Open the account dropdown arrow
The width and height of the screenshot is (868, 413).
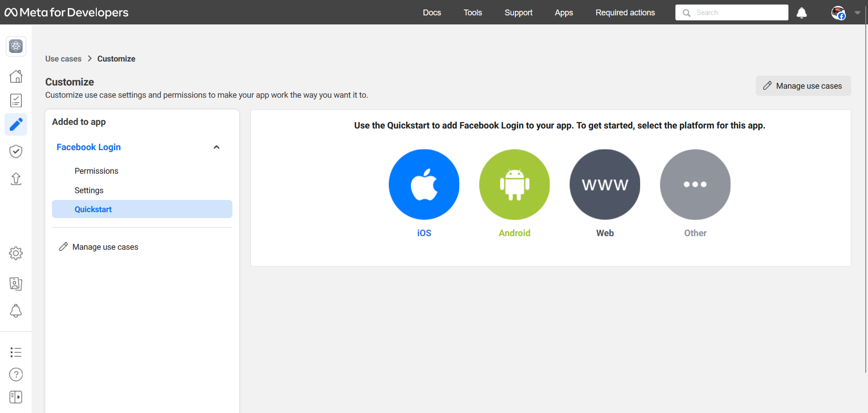(x=858, y=13)
